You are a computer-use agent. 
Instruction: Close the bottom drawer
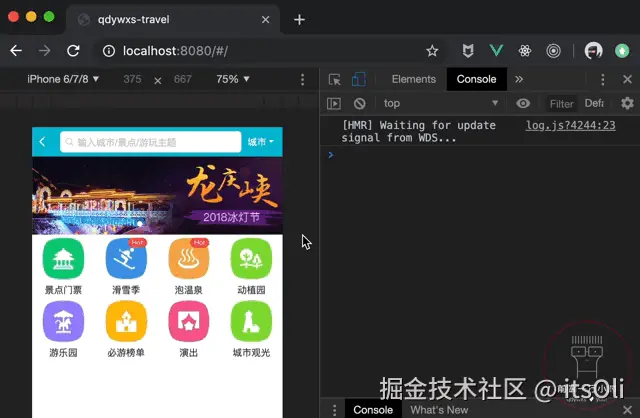(627, 410)
